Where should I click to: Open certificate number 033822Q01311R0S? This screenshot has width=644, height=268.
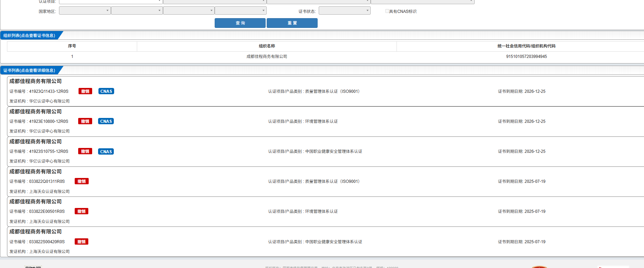[47, 181]
